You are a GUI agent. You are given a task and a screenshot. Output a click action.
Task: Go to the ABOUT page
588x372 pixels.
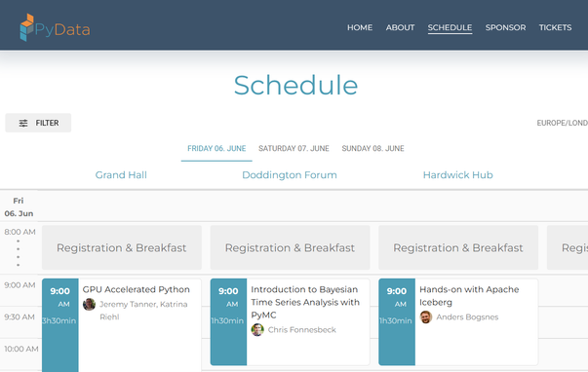click(x=400, y=27)
